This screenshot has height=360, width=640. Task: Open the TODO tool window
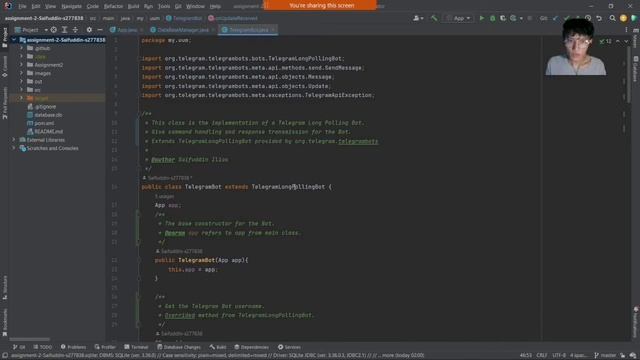(43, 347)
